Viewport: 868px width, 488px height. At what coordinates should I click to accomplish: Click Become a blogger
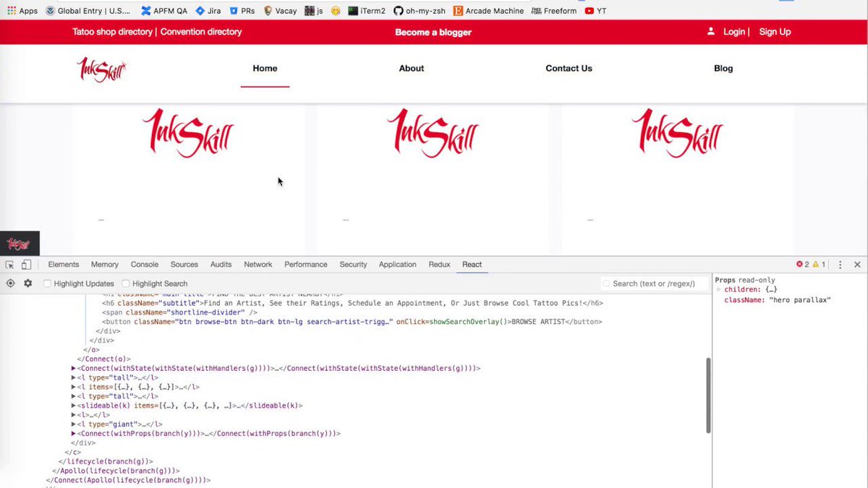tap(433, 33)
